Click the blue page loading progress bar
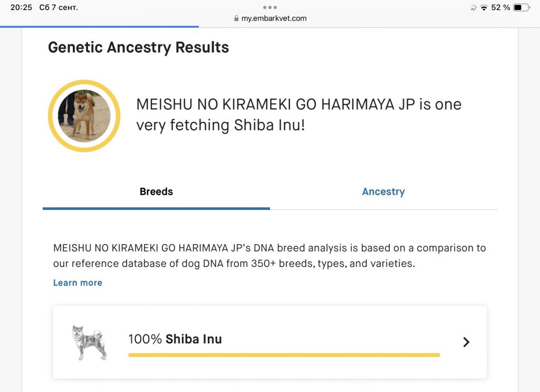Image resolution: width=540 pixels, height=392 pixels. coord(99,26)
